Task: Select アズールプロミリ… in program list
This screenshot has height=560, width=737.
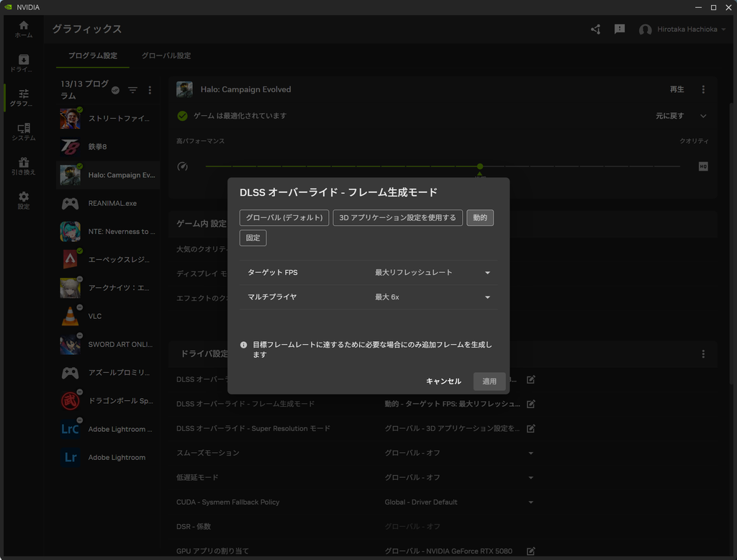Action: click(108, 372)
